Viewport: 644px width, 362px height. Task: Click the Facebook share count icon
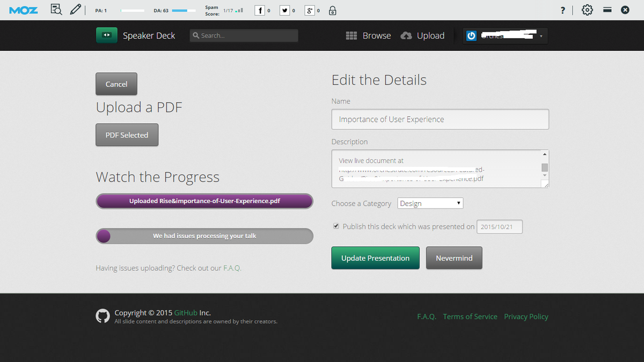tap(260, 10)
